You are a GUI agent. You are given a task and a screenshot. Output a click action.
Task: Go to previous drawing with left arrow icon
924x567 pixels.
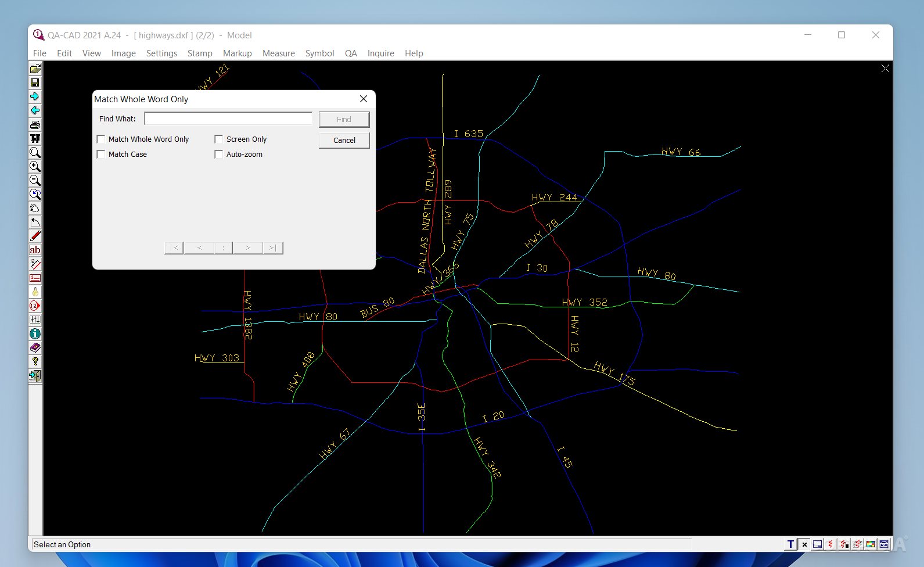click(x=35, y=110)
